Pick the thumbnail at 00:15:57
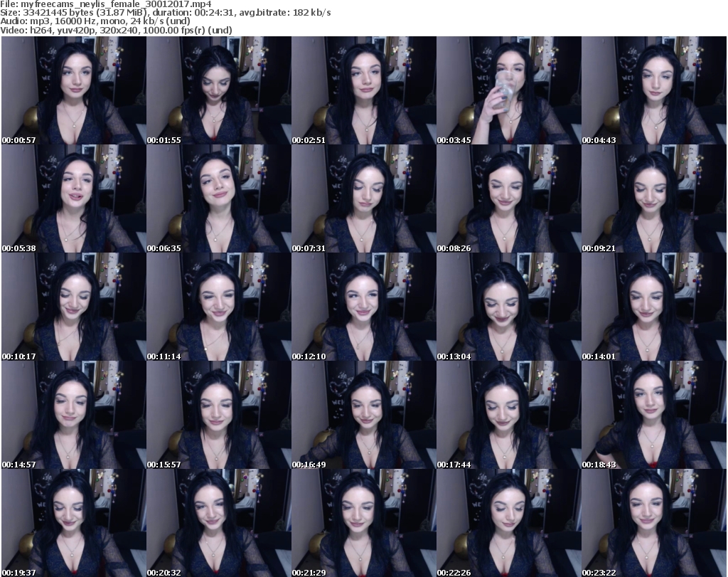This screenshot has width=728, height=577. [x=219, y=415]
